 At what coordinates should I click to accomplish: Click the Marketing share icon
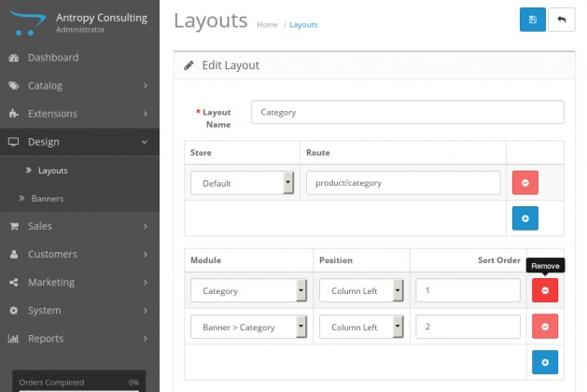coord(14,282)
